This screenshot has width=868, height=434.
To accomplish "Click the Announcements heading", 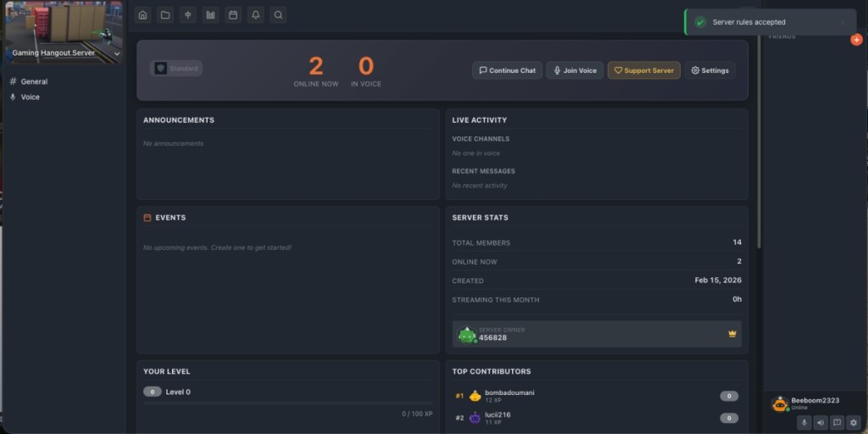I will (179, 120).
